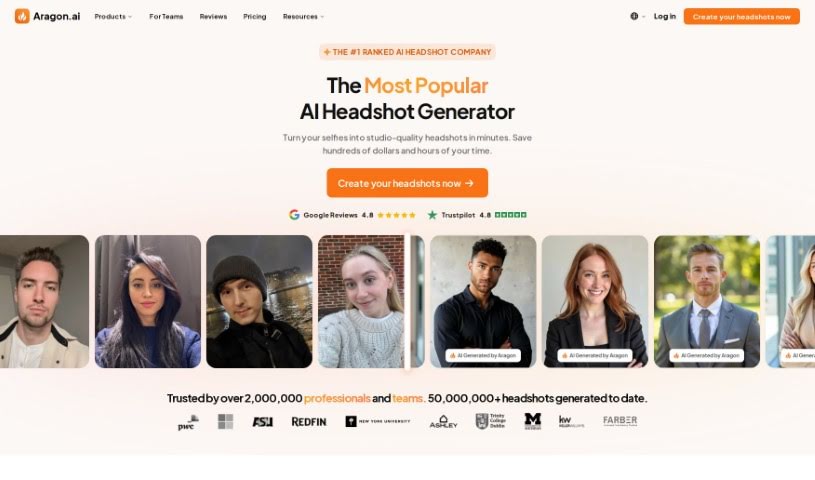Click the Log in link
The height and width of the screenshot is (480, 815).
pos(665,16)
